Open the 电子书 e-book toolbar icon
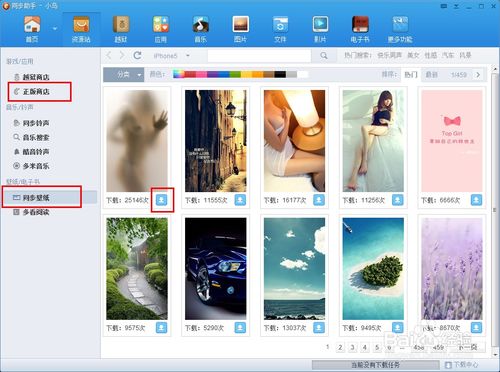 tap(360, 29)
